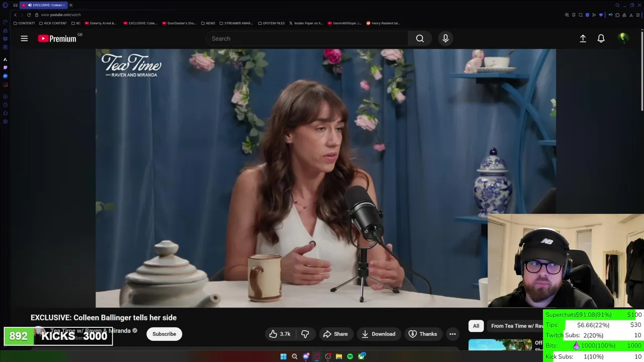The width and height of the screenshot is (644, 362).
Task: Open the Henry Resilient bookmark
Action: pos(383,23)
